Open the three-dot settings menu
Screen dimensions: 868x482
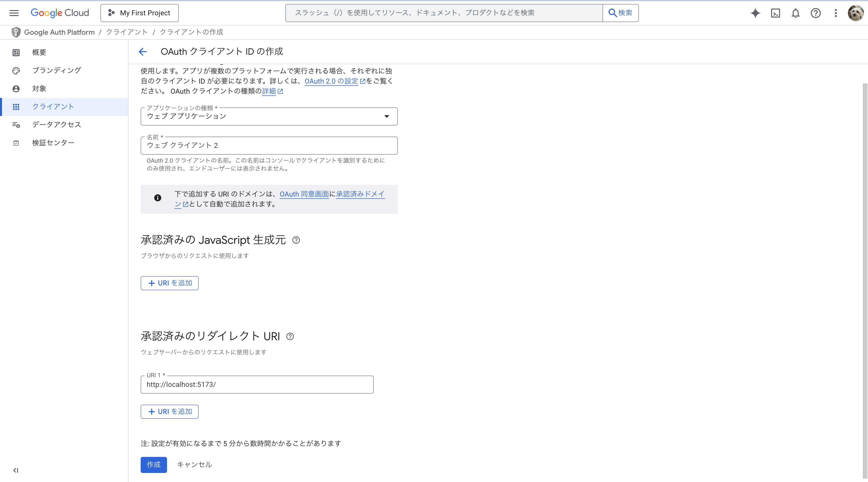tap(836, 13)
